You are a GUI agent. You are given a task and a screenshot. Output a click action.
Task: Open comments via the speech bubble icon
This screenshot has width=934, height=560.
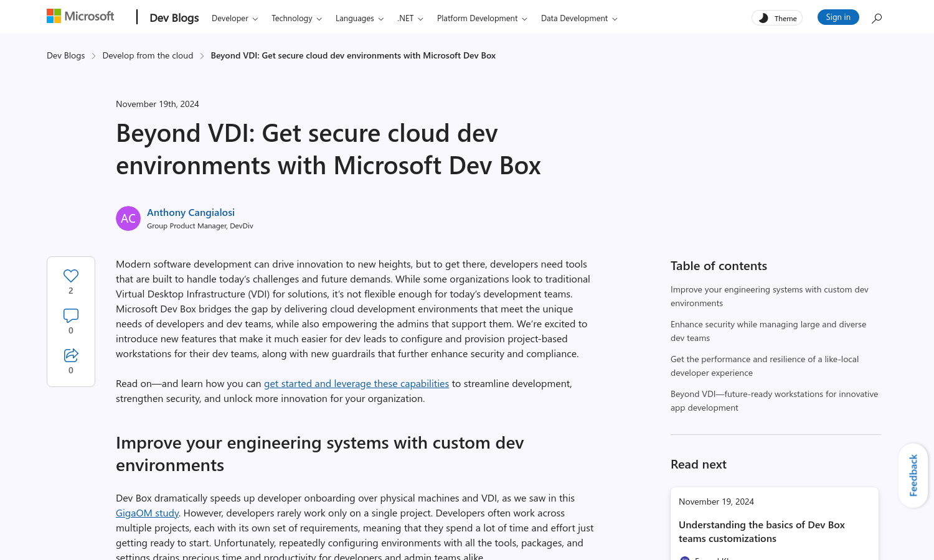[x=70, y=315]
